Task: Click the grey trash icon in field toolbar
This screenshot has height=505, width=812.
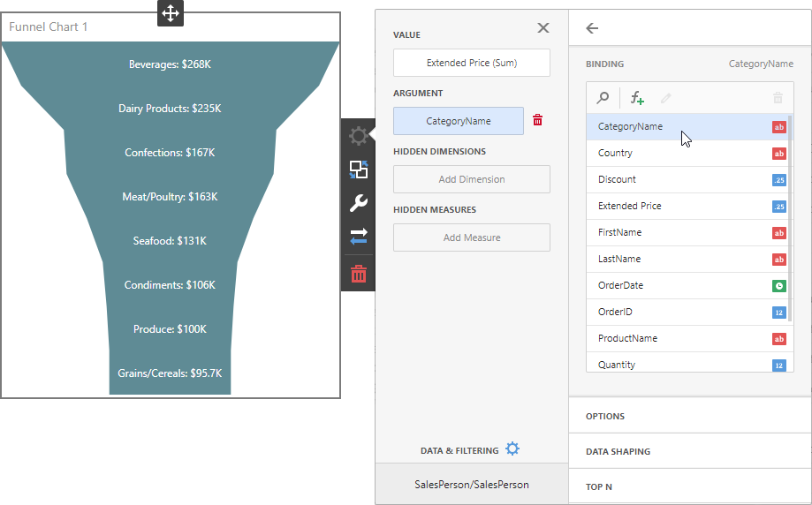Action: pos(778,97)
